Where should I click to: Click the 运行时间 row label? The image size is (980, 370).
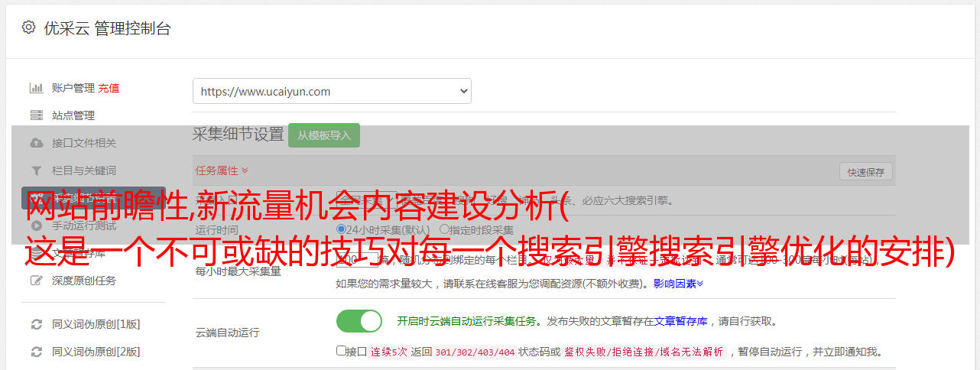[x=216, y=229]
